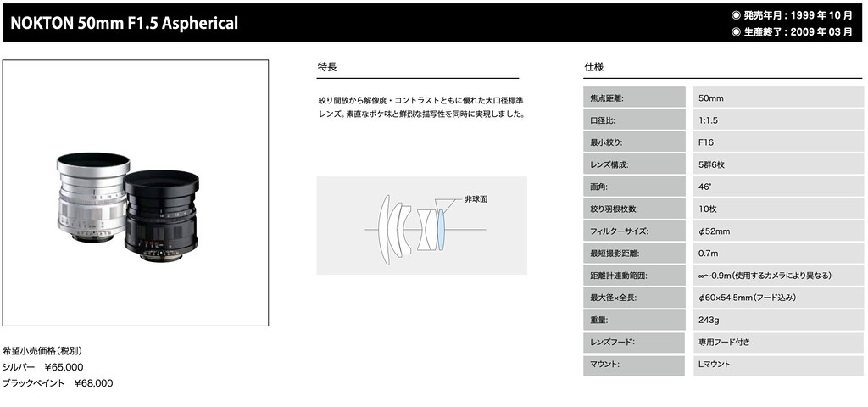Click the 距離計連動範囲 label cell
868x407 pixels.
[x=634, y=276]
